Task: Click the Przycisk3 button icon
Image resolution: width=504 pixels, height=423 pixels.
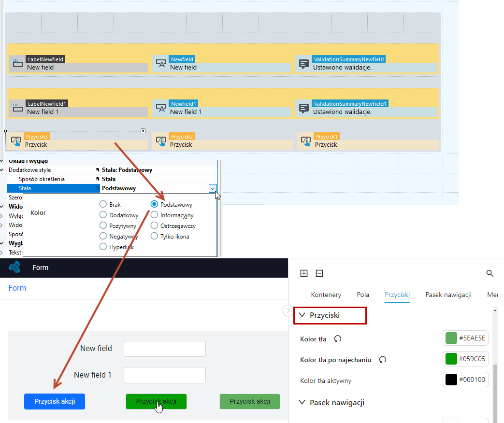Action: click(16, 141)
